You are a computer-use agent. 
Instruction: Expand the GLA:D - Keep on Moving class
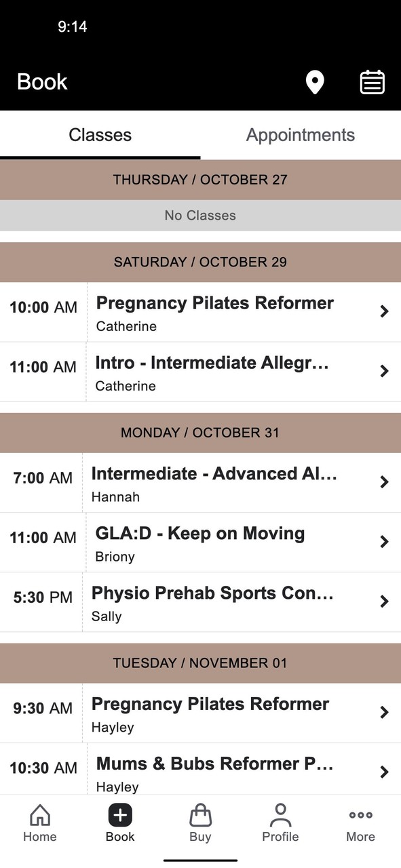point(200,542)
